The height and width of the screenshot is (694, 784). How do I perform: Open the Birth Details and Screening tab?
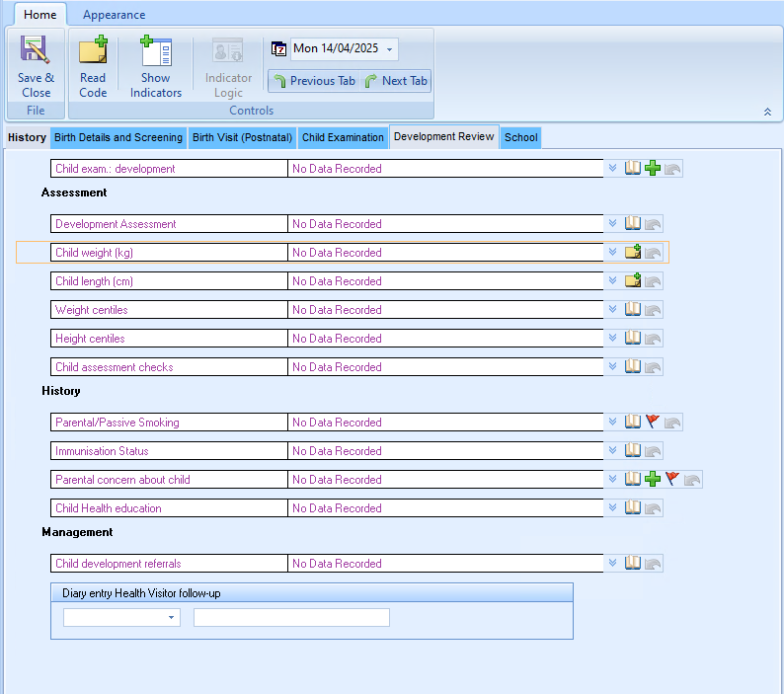[x=118, y=137]
